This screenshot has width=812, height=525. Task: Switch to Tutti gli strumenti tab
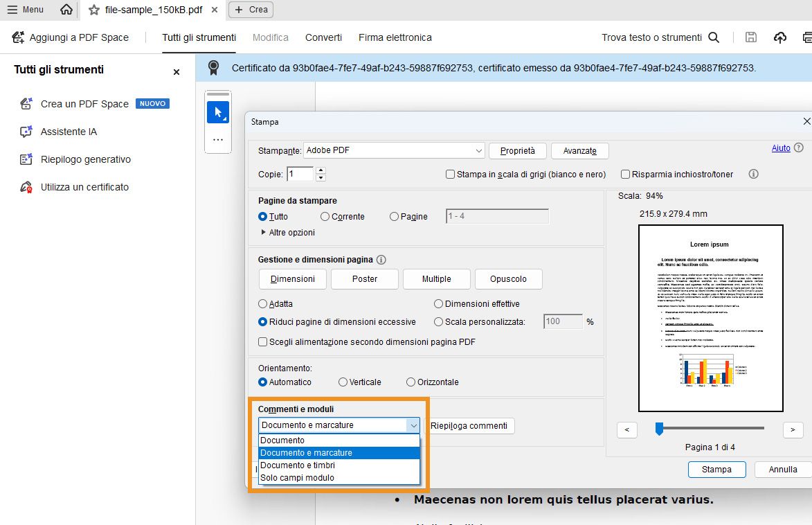pos(199,37)
